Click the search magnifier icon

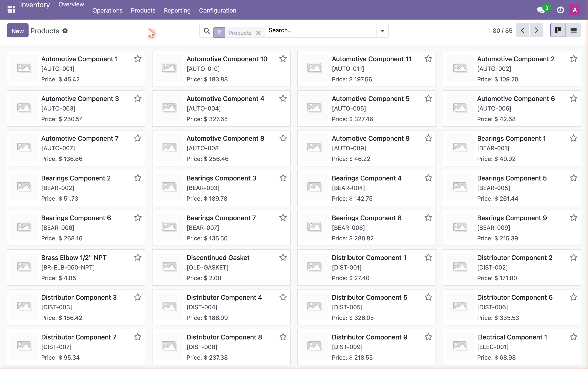pyautogui.click(x=207, y=31)
